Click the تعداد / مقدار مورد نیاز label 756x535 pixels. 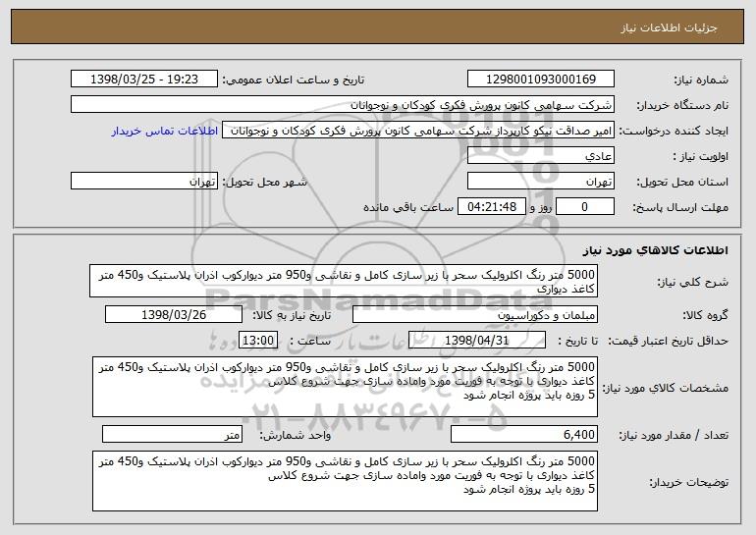coord(674,435)
